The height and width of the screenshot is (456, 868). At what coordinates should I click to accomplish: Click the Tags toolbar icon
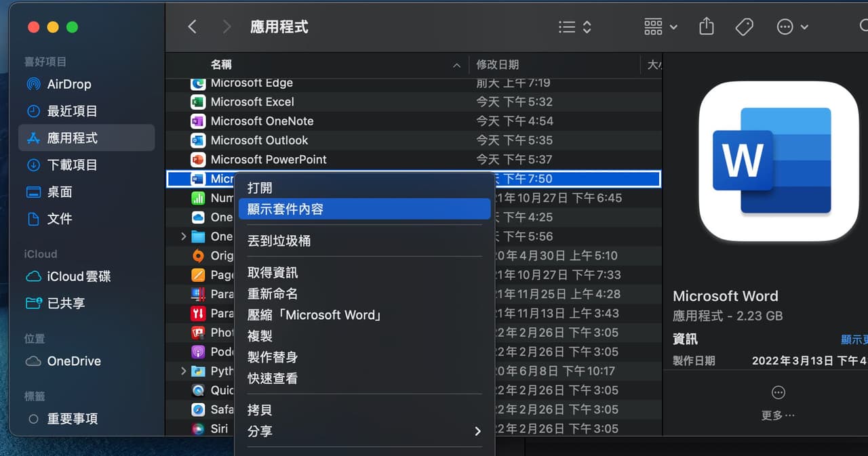pyautogui.click(x=745, y=27)
